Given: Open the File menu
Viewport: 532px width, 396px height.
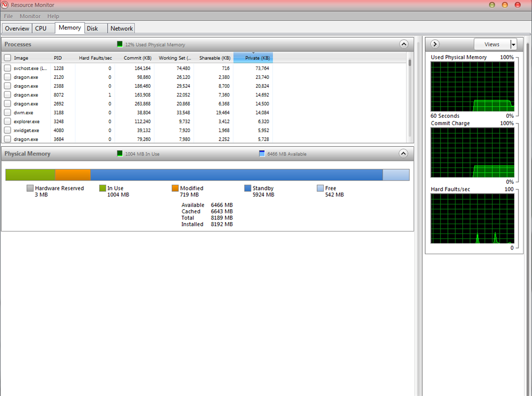Looking at the screenshot, I should coord(8,16).
